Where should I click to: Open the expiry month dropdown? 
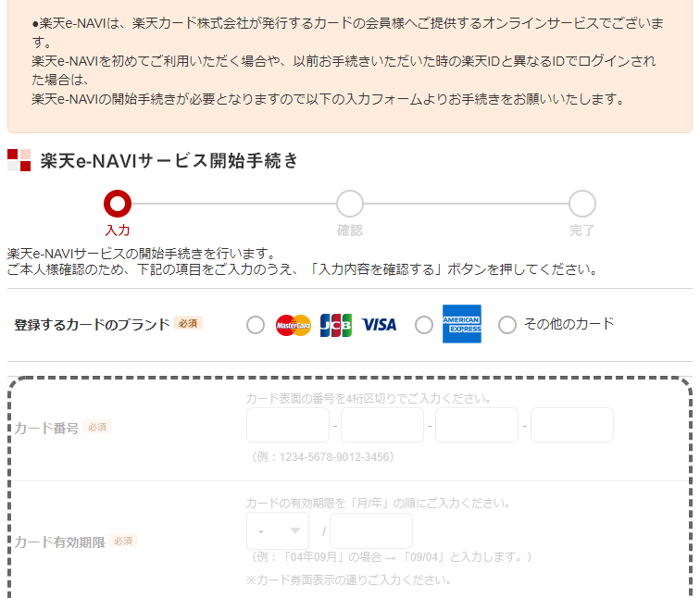[278, 531]
